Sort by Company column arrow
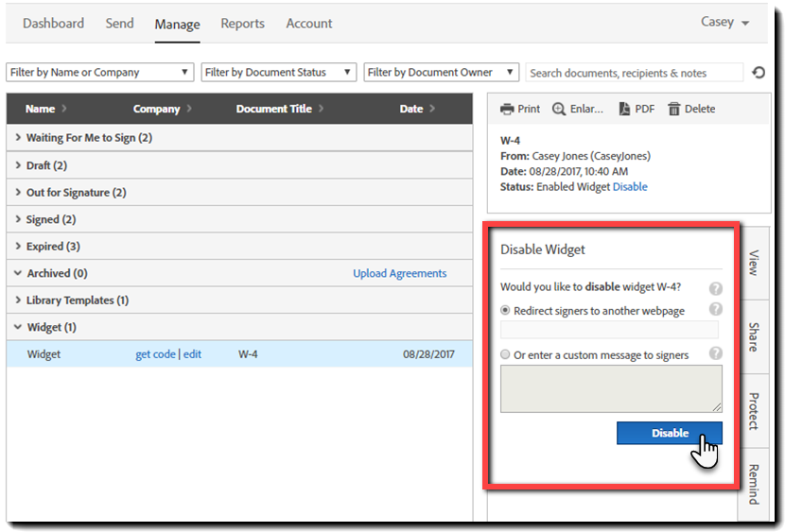The width and height of the screenshot is (785, 532). 189,108
